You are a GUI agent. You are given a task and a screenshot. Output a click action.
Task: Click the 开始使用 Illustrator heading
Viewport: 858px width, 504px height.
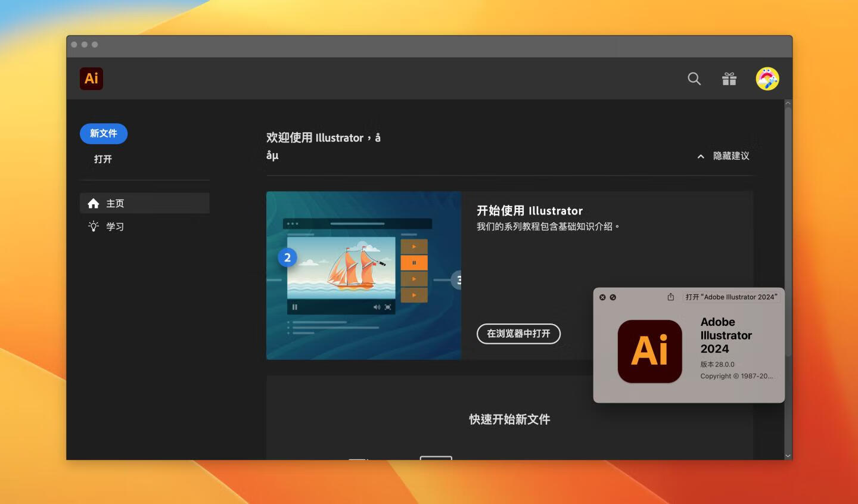[x=530, y=211]
